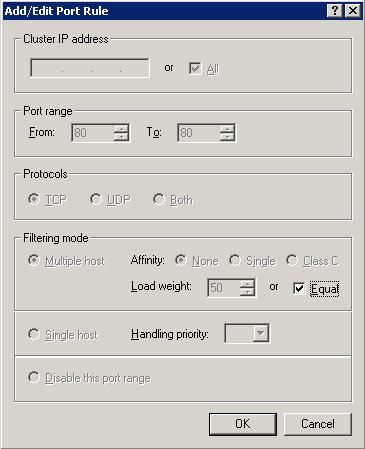
Task: Raise the Load weight spinner up arrow
Action: [247, 284]
